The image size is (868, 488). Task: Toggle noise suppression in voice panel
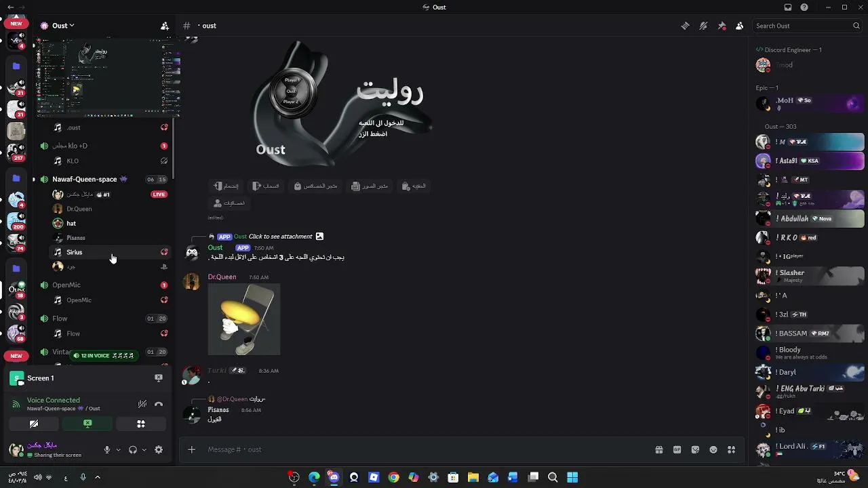[x=142, y=404]
